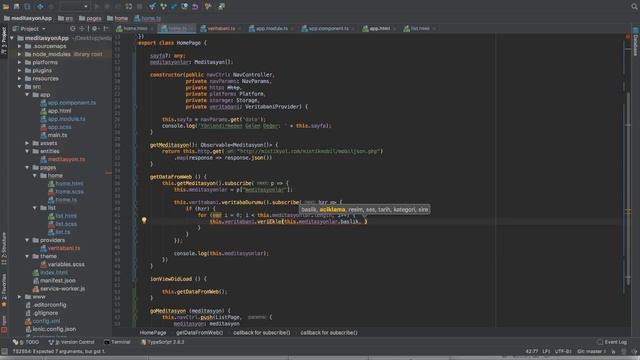Switch to the veritabani.ts editor tab

pyautogui.click(x=220, y=29)
